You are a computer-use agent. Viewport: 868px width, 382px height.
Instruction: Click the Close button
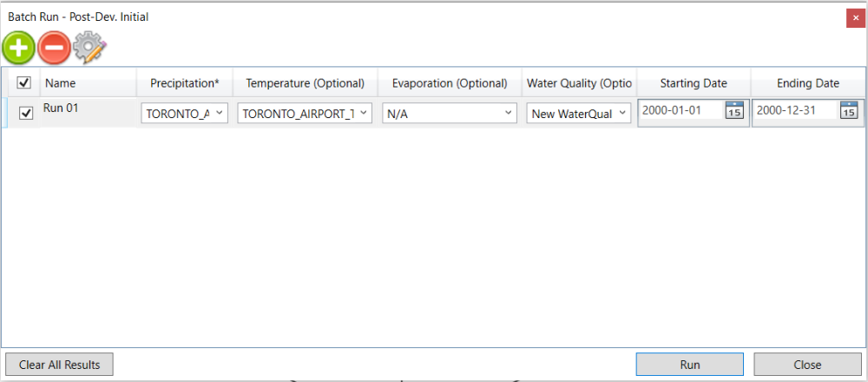(x=807, y=365)
